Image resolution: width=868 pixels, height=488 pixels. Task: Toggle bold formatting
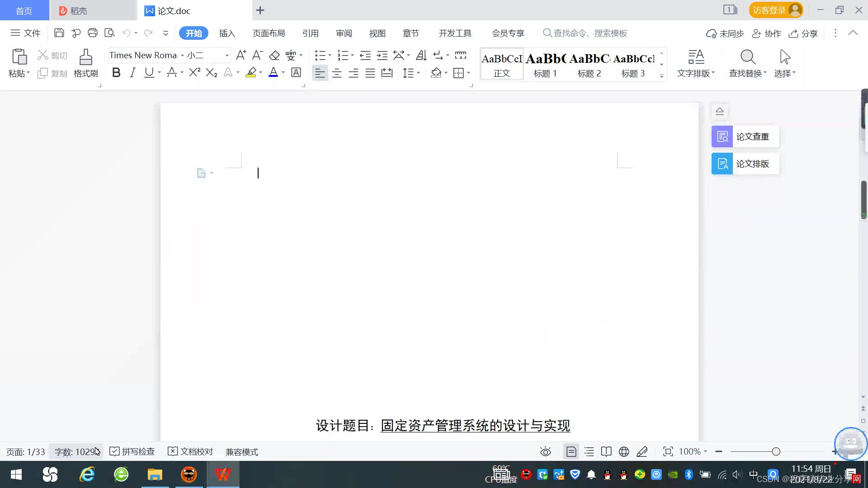pos(116,73)
